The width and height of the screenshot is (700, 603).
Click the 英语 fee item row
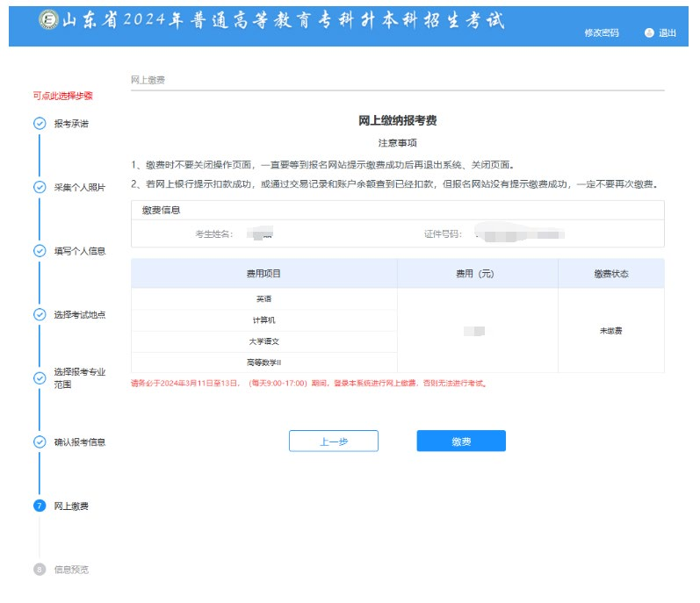(263, 298)
